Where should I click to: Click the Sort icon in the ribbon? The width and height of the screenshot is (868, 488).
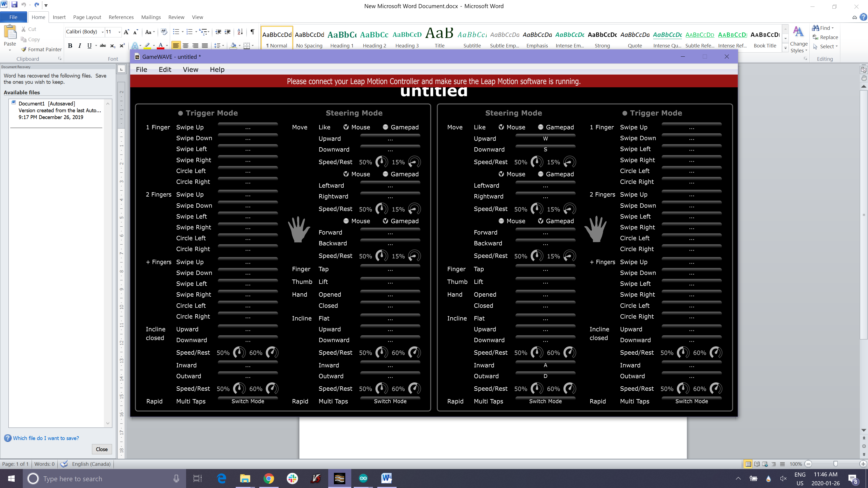coord(240,32)
